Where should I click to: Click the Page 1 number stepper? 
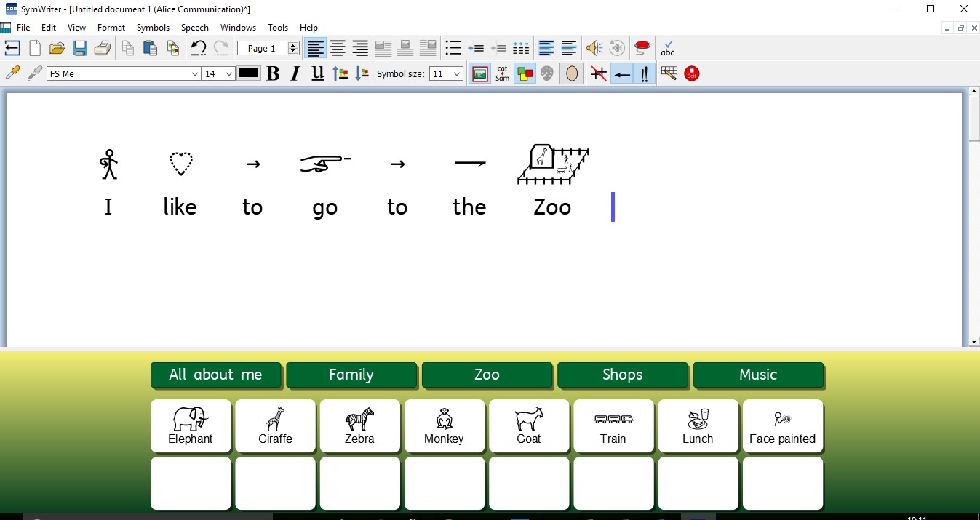293,49
